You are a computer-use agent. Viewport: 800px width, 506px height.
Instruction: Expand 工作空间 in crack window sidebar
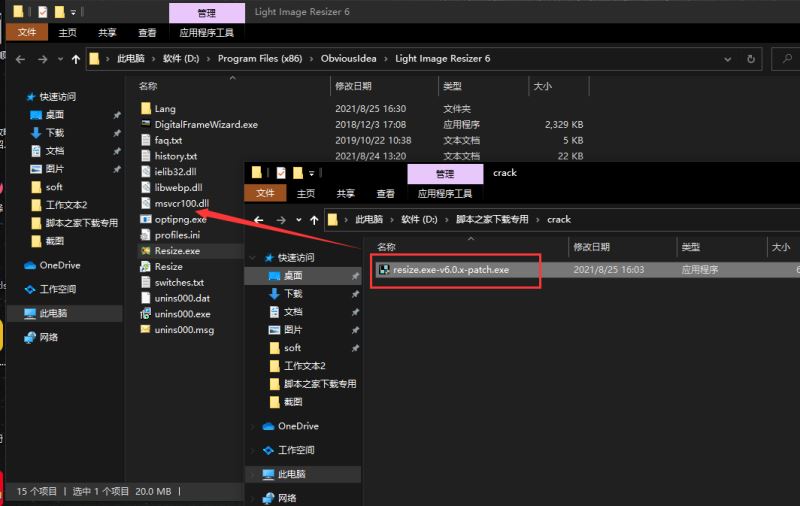[253, 450]
